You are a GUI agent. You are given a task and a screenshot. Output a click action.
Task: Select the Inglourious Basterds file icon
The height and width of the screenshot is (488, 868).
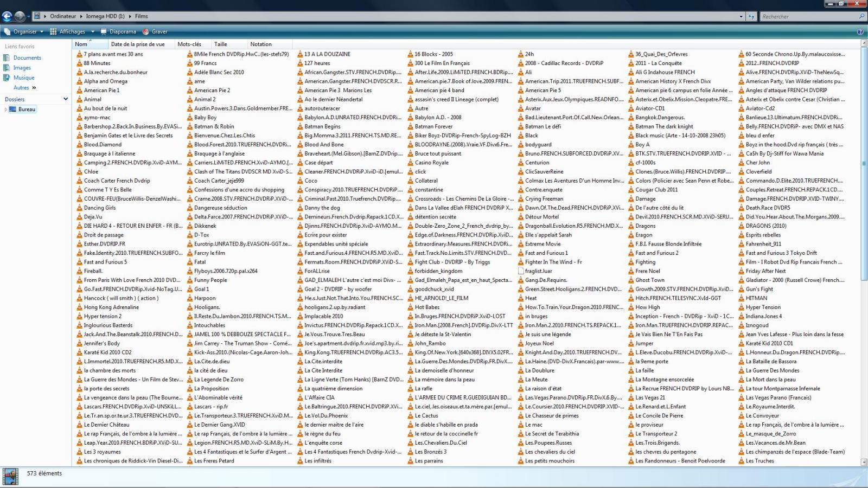pos(80,325)
